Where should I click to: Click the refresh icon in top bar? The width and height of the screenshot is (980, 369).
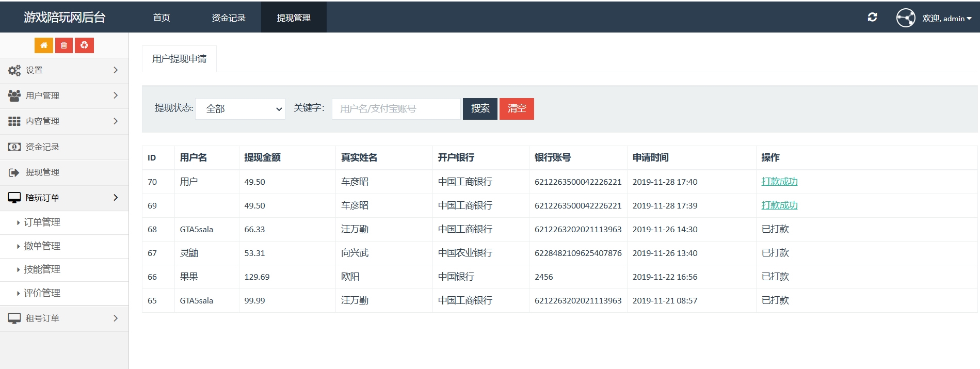point(872,18)
